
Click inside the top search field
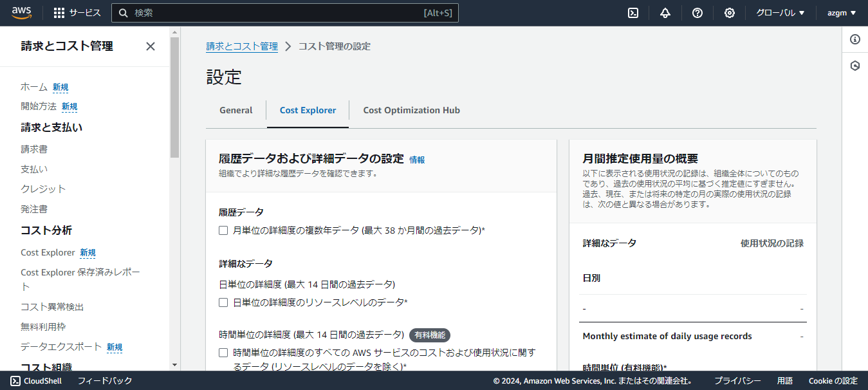pyautogui.click(x=283, y=12)
